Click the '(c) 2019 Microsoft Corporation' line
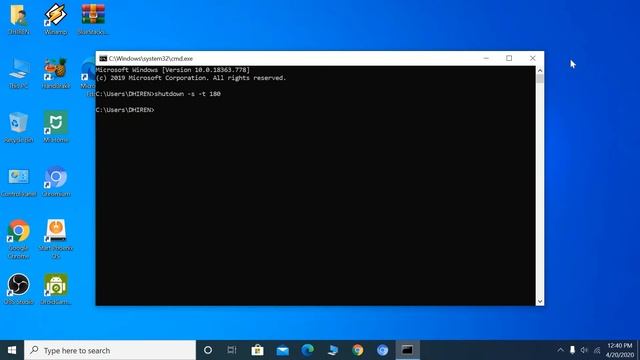Screen dimensions: 640x360 191,78
